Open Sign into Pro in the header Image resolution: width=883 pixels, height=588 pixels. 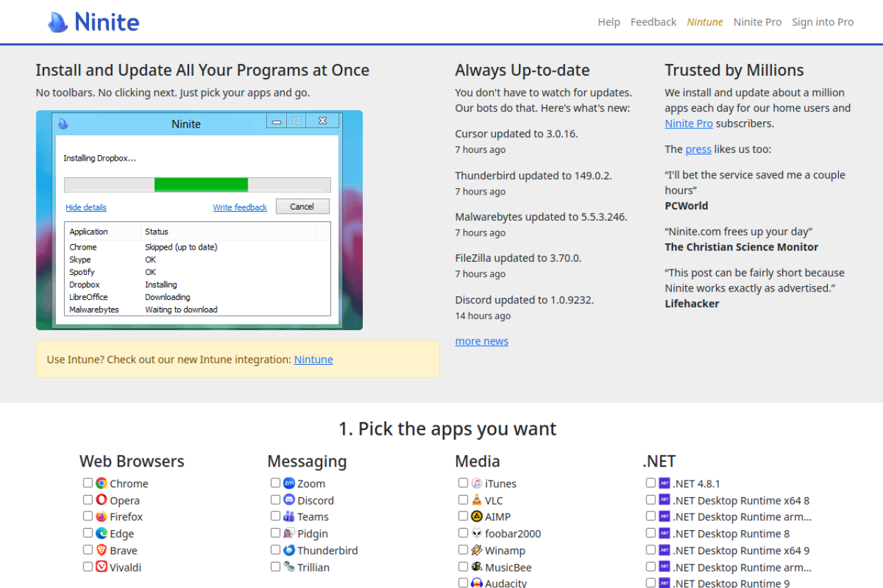pos(822,22)
